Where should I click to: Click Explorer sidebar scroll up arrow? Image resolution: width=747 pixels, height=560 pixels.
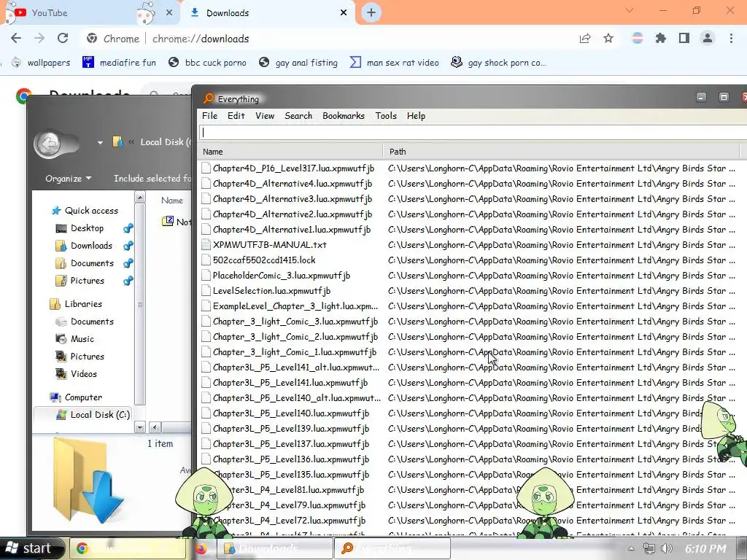139,197
